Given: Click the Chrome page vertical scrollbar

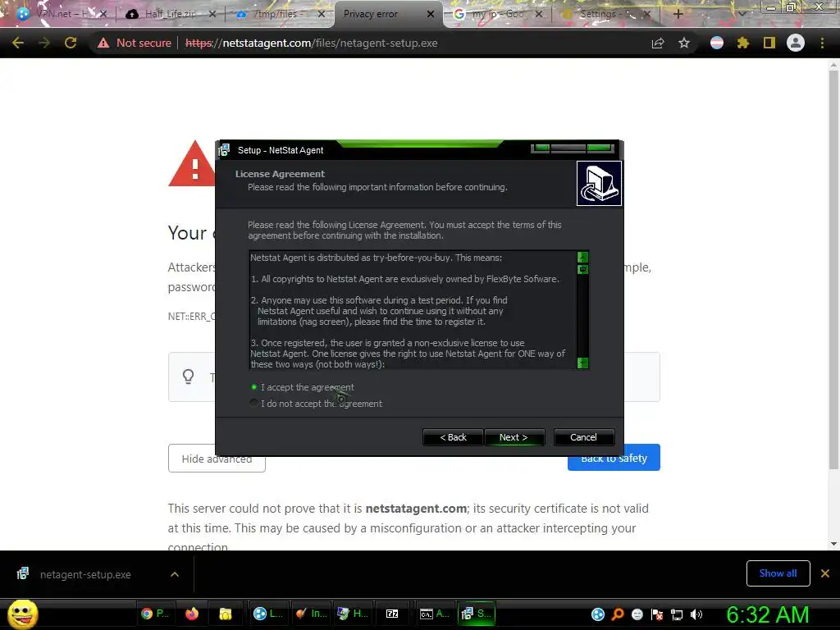Looking at the screenshot, I should click(833, 268).
